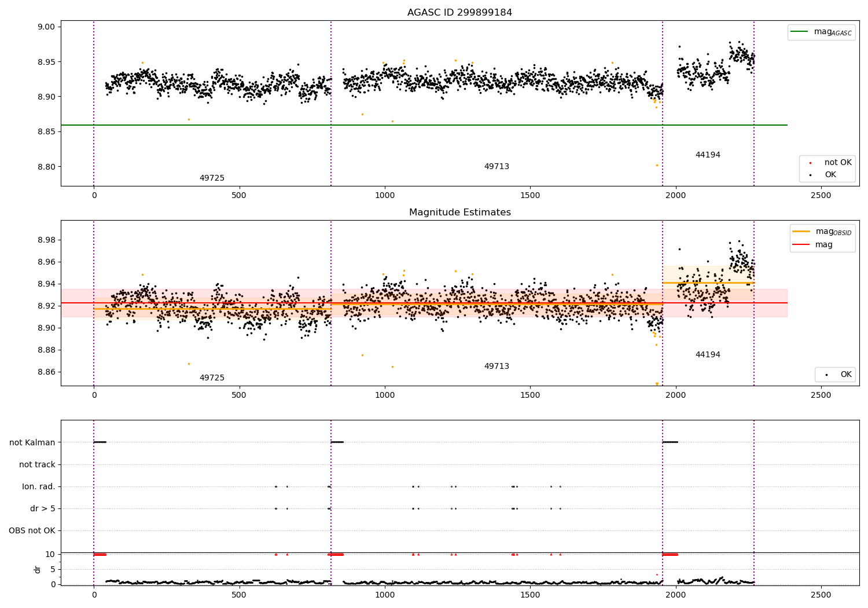The height and width of the screenshot is (608, 868).
Task: Click the 'OBS not OK' row label
Action: click(32, 530)
